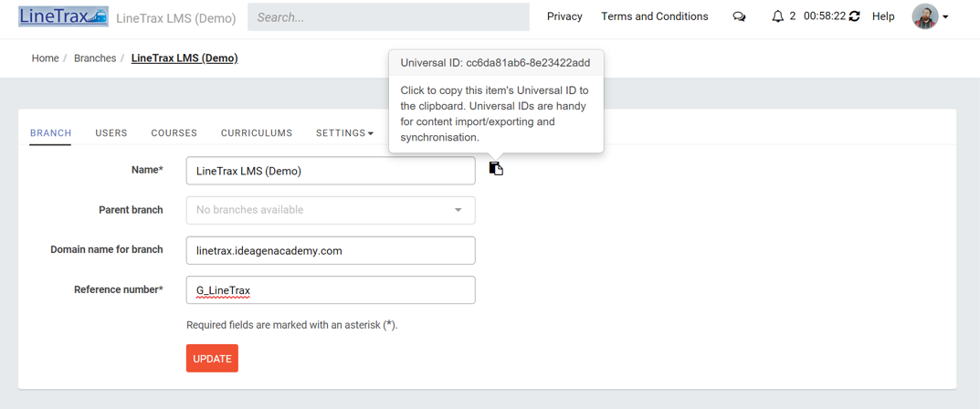Click the LineTrax logo

[62, 16]
